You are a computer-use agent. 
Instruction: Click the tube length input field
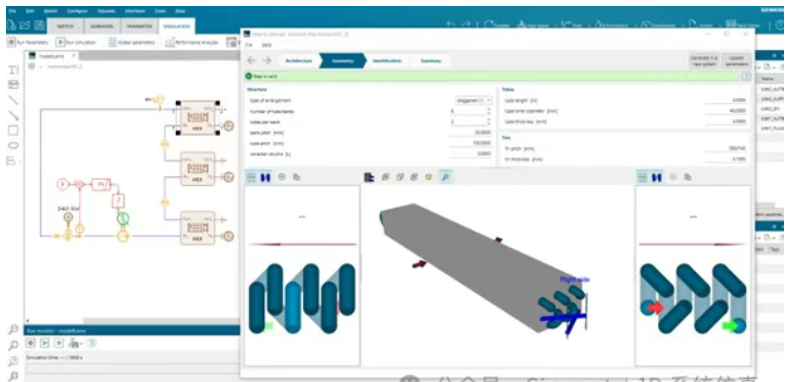click(725, 100)
